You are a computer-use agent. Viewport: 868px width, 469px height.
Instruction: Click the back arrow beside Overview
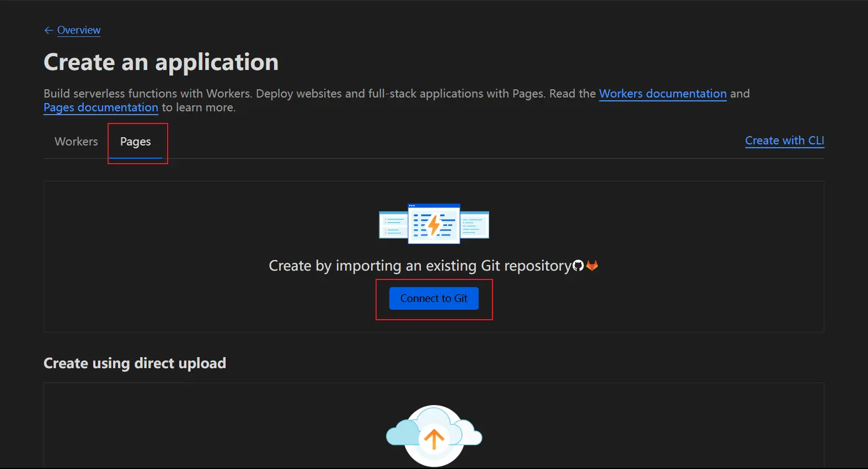coord(49,30)
